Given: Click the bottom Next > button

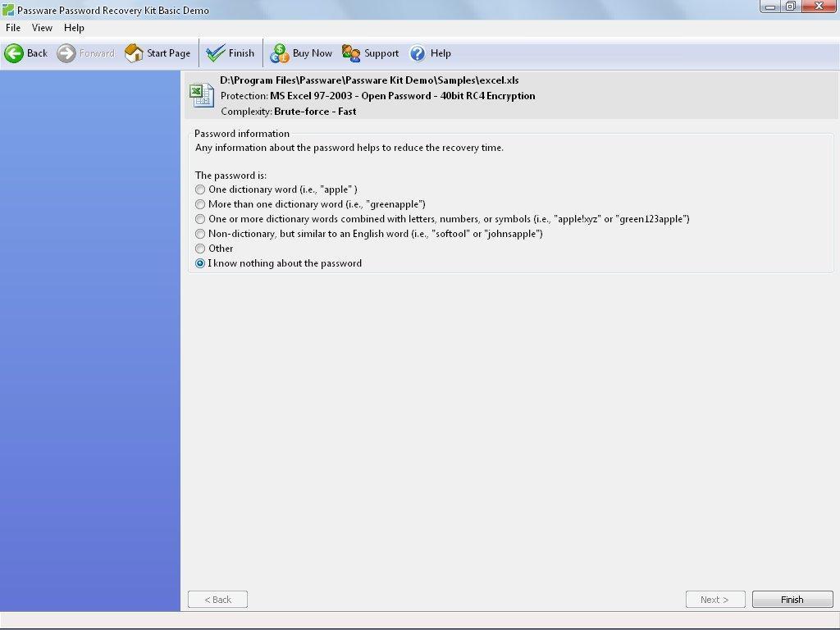Looking at the screenshot, I should 715,600.
